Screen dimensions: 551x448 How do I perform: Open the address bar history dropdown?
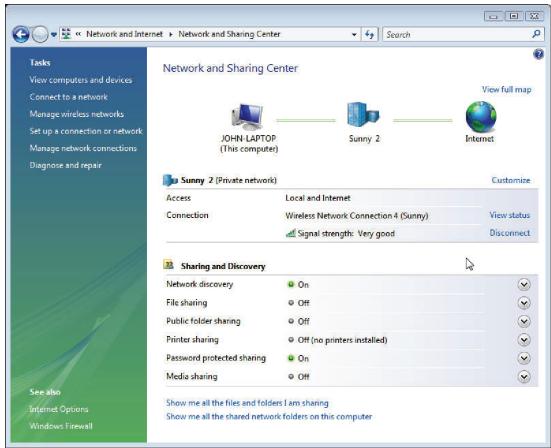point(354,34)
